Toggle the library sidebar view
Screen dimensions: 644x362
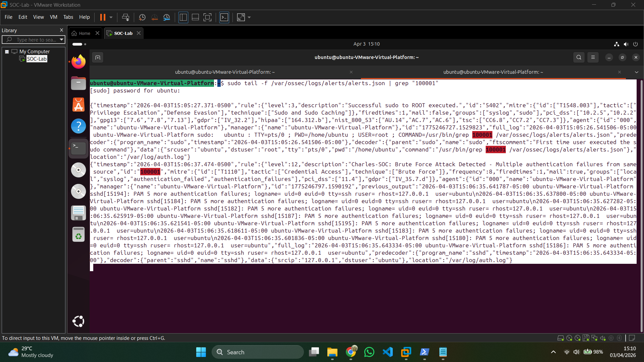coord(183,17)
